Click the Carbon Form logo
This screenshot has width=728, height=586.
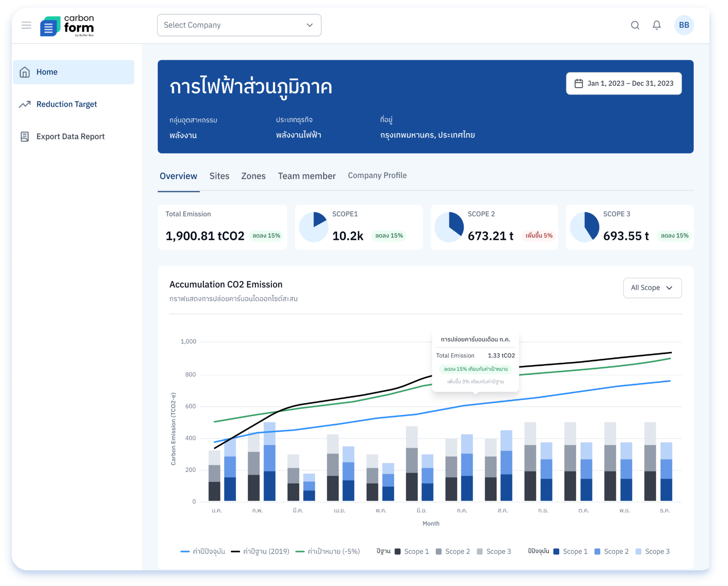coord(67,26)
